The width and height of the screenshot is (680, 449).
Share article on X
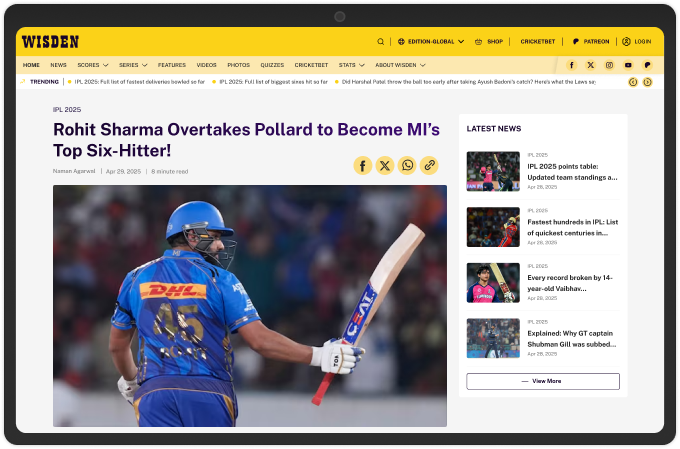click(385, 165)
